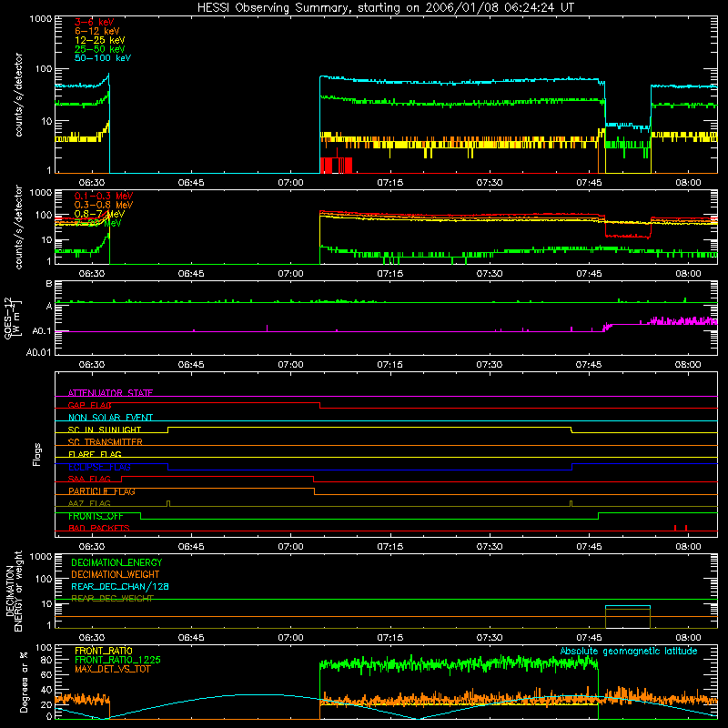Select the FRONTS_OFF flag label
Viewport: 728px width, 728px height.
(96, 516)
